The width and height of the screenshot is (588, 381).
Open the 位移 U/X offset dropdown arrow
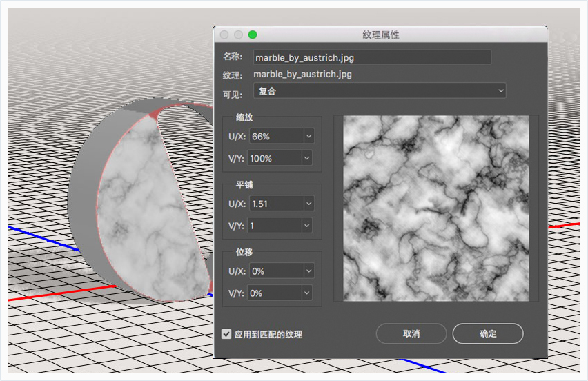(309, 271)
